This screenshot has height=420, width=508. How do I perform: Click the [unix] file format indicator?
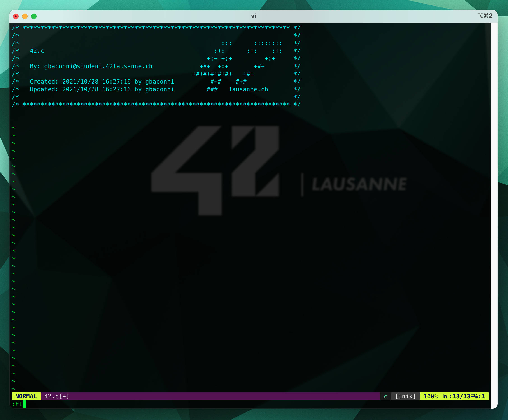(x=405, y=396)
